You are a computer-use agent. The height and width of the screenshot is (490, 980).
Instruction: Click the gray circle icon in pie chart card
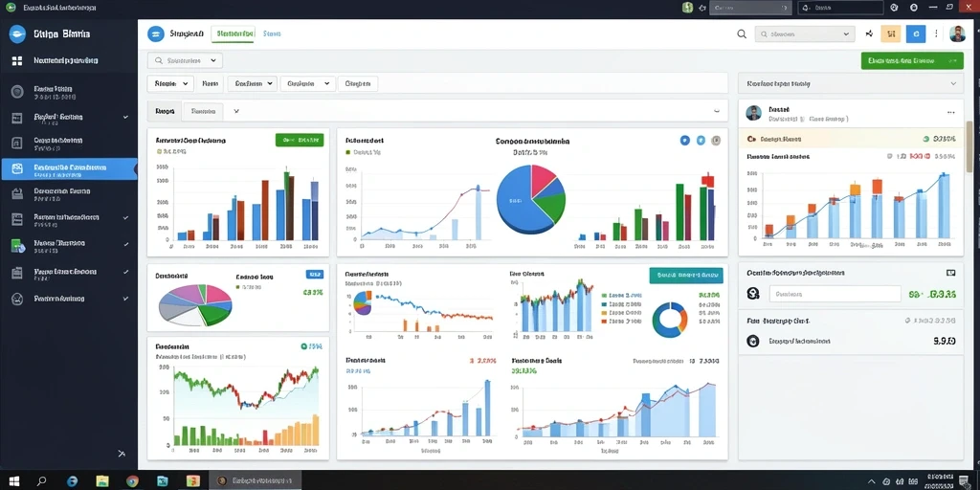tap(716, 141)
